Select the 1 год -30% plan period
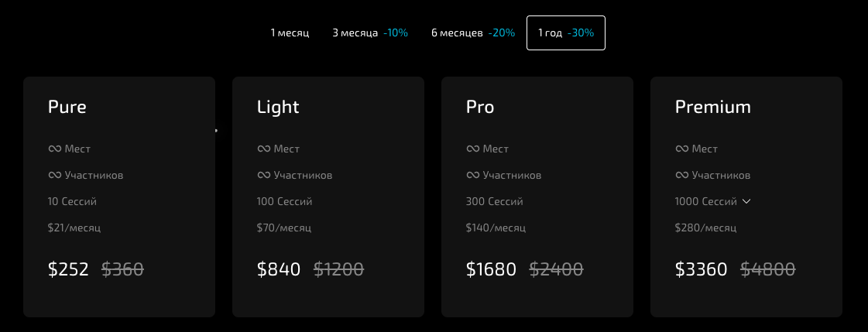This screenshot has width=868, height=332. (x=566, y=33)
